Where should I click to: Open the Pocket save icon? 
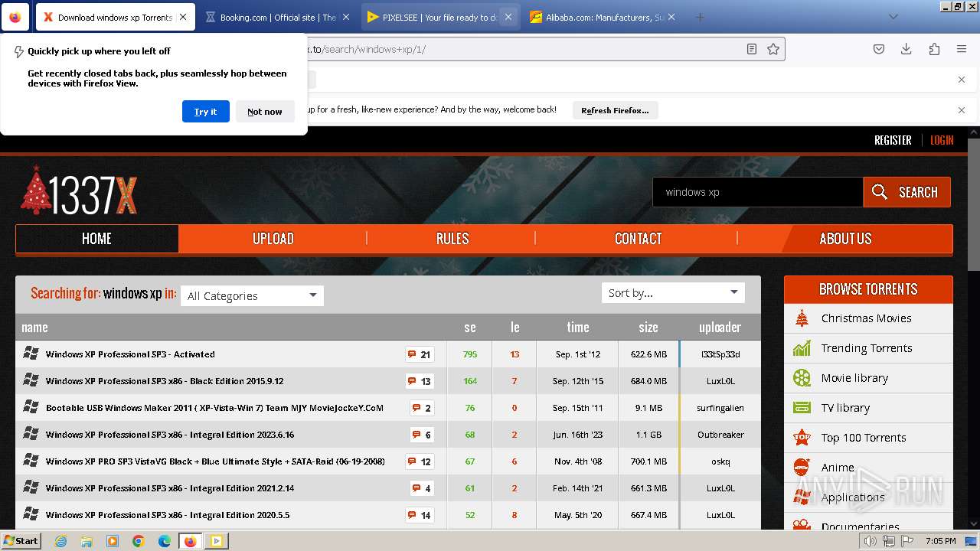[879, 49]
